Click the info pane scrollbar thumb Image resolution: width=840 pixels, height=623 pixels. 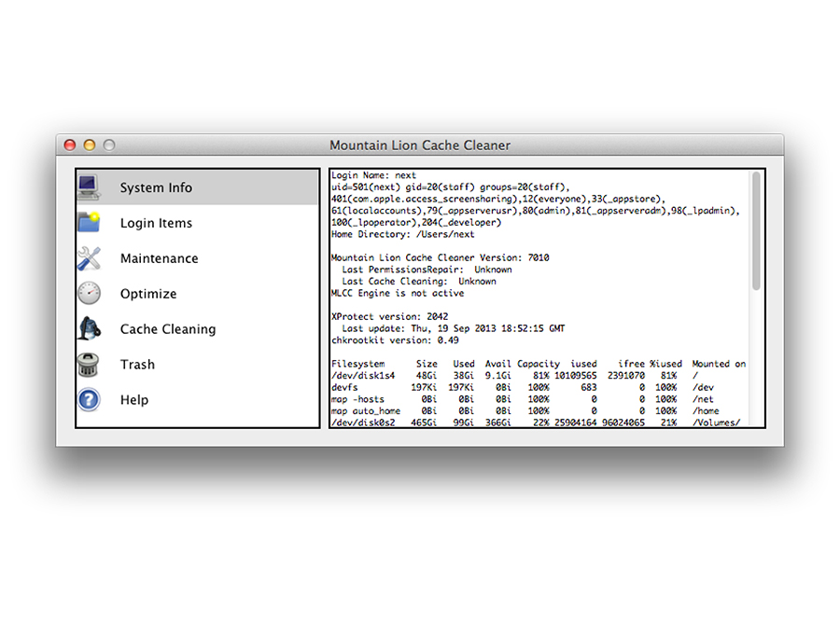756,230
